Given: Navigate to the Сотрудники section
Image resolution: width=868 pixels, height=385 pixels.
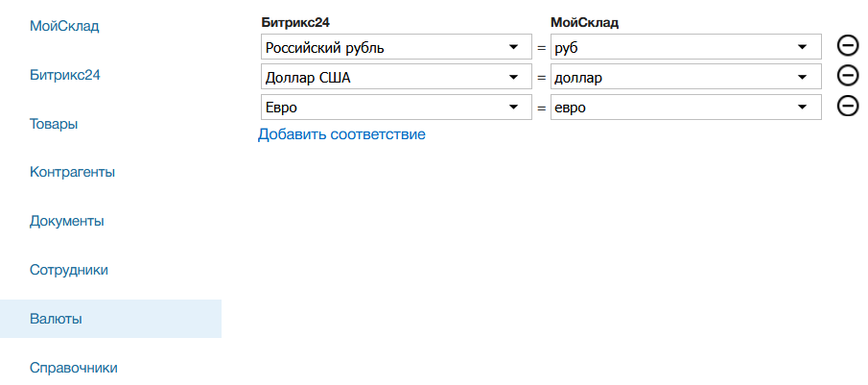Looking at the screenshot, I should (69, 270).
